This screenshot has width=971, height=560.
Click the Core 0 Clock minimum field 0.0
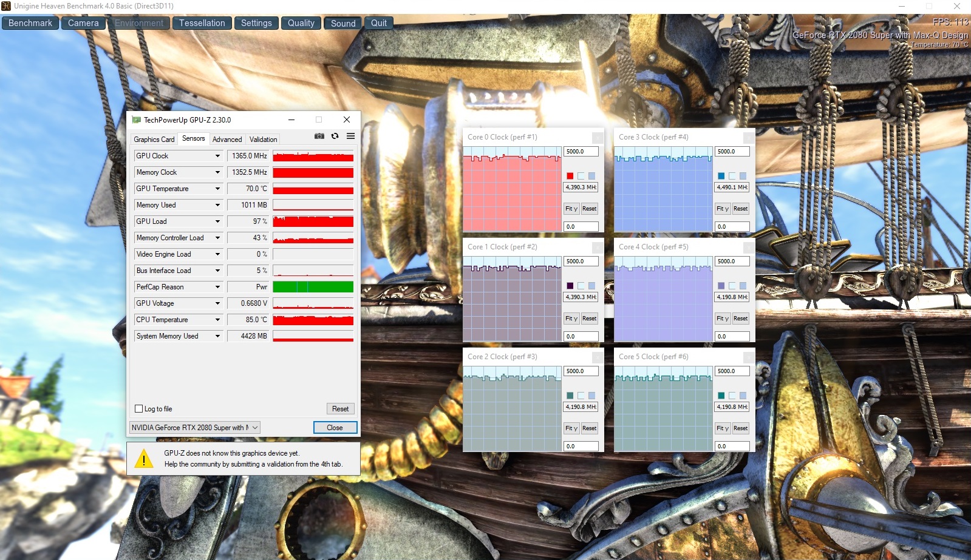pos(581,227)
